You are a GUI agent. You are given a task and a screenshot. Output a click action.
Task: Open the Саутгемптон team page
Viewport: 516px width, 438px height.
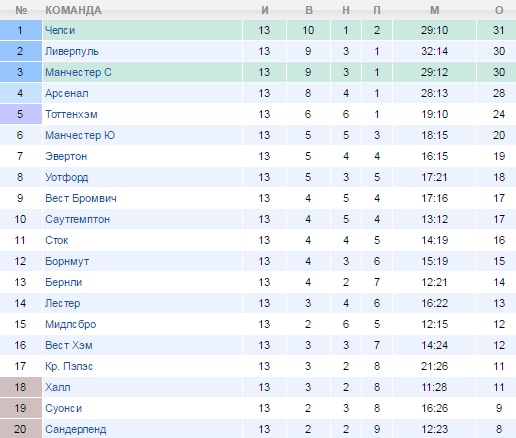click(x=77, y=219)
